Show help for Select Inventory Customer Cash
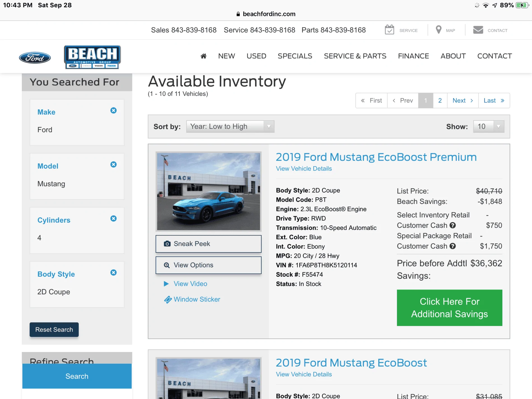The height and width of the screenshot is (399, 532). pos(452,225)
